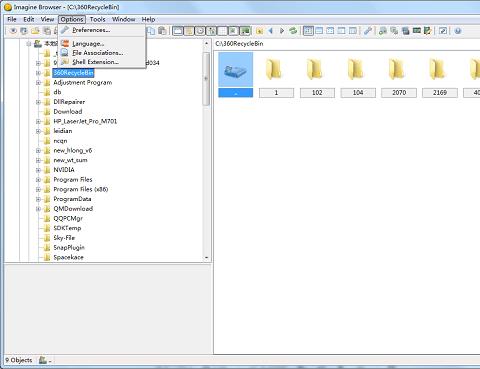480x369 pixels.
Task: Toggle the window-frame filter button
Action: pos(178,31)
